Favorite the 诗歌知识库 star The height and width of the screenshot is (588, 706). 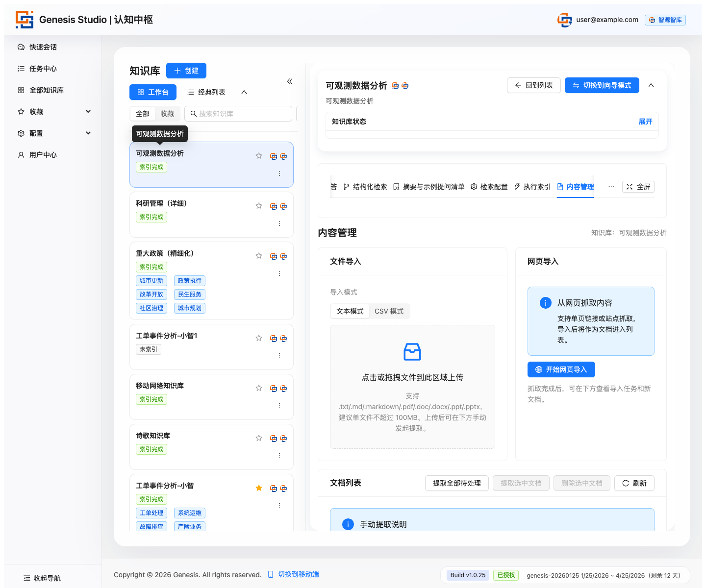pos(258,438)
